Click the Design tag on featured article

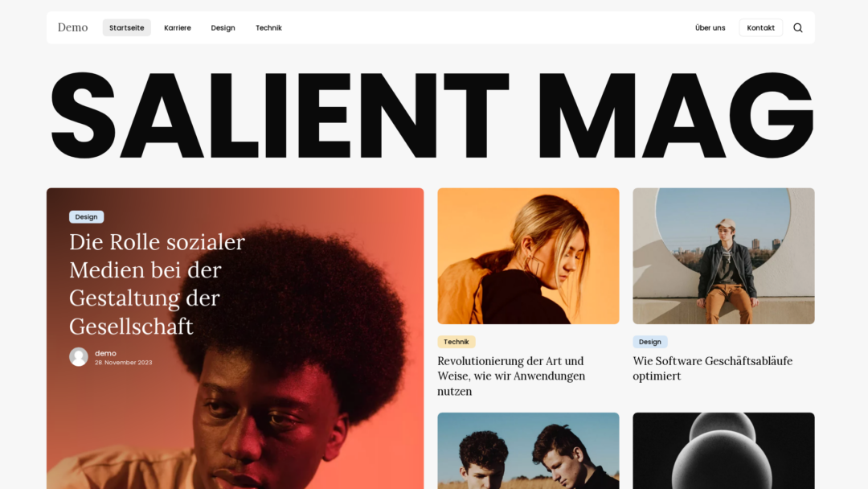86,217
